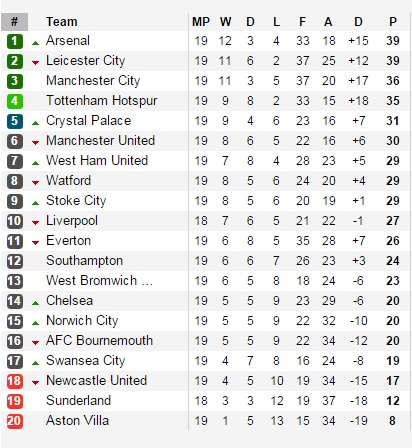412x448 pixels.
Task: Click the red rank 20 badge
Action: pyautogui.click(x=14, y=421)
